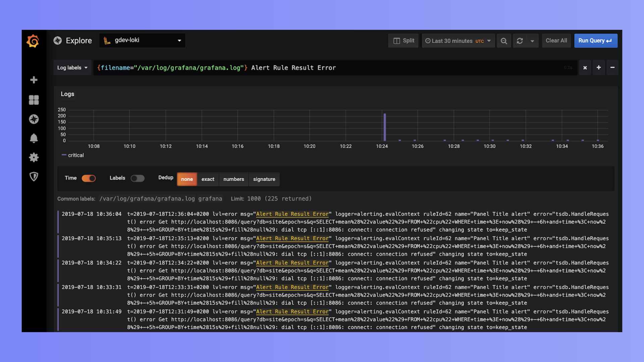The image size is (644, 362).
Task: Click the Shield/Security icon
Action: [x=34, y=177]
